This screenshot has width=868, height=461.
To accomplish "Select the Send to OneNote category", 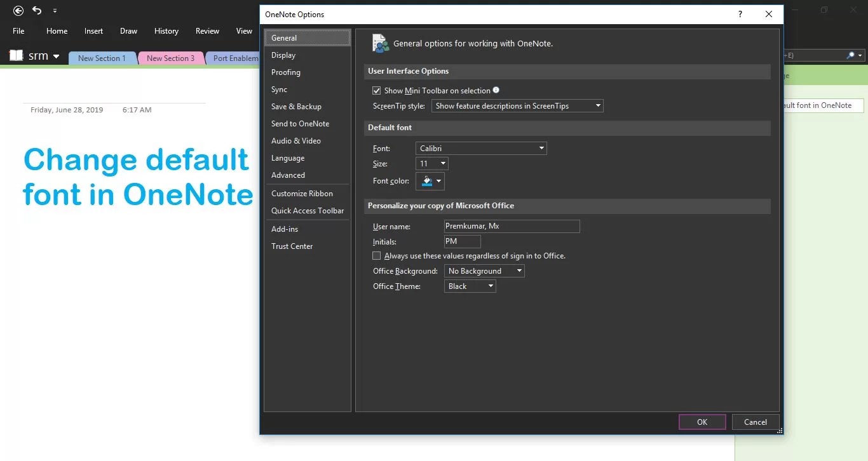I will [x=308, y=124].
